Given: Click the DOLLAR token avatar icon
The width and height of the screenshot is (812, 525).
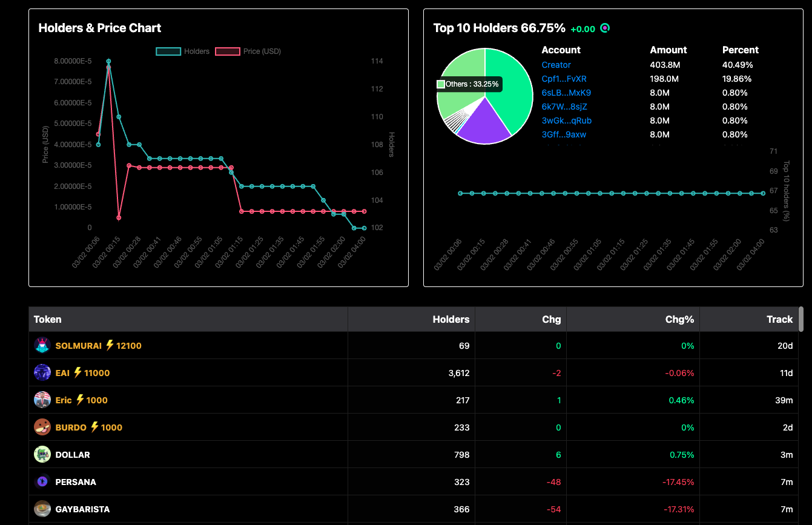Looking at the screenshot, I should point(42,455).
